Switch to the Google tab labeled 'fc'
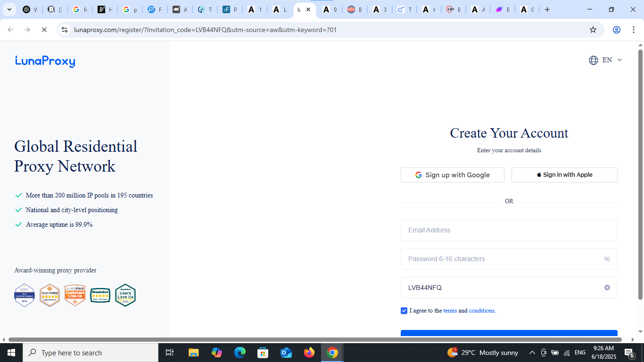This screenshot has width=644, height=362. click(80, 9)
